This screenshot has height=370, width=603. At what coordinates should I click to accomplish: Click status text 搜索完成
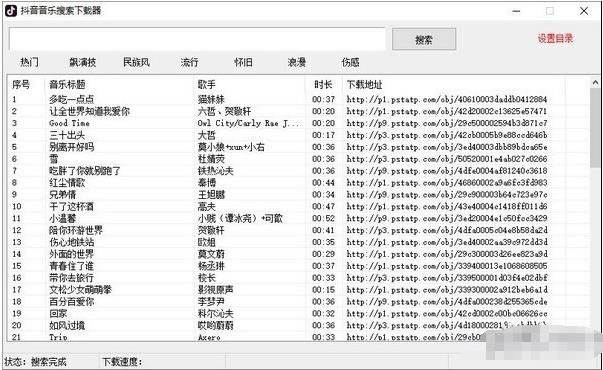[x=49, y=362]
